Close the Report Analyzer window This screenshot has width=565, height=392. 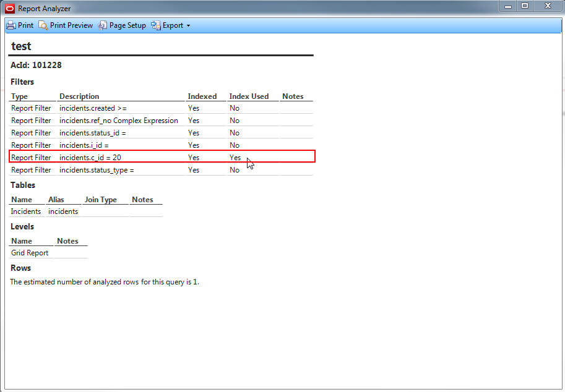[548, 6]
